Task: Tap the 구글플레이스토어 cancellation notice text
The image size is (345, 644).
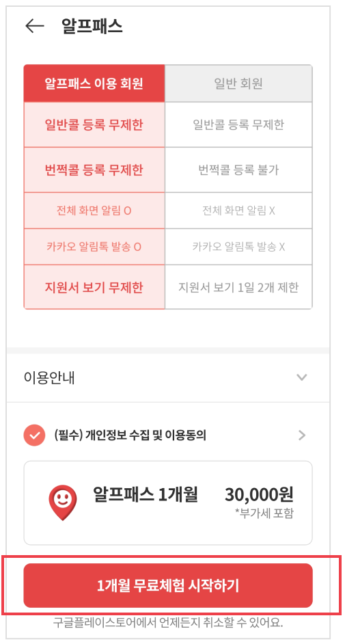Action: click(168, 622)
